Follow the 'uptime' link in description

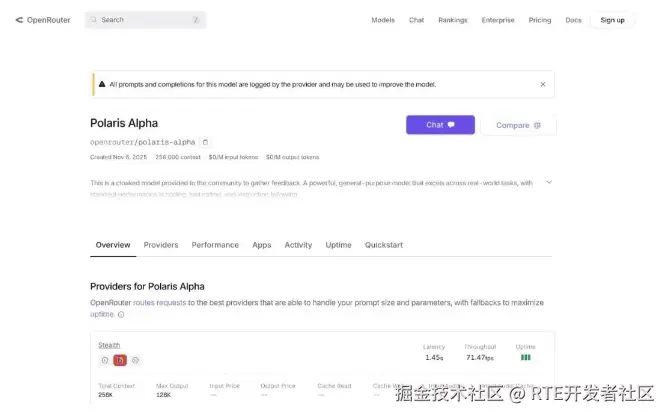tap(102, 314)
